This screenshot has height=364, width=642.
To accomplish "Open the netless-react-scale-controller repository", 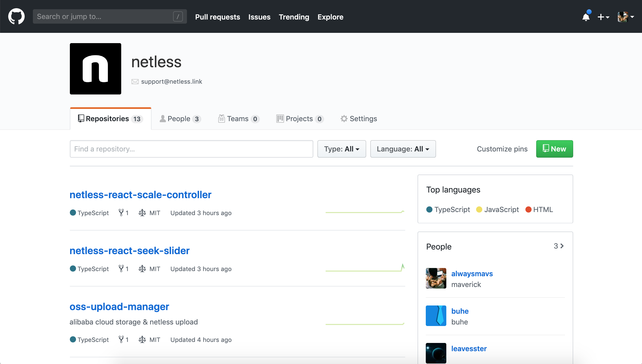I will coord(140,195).
